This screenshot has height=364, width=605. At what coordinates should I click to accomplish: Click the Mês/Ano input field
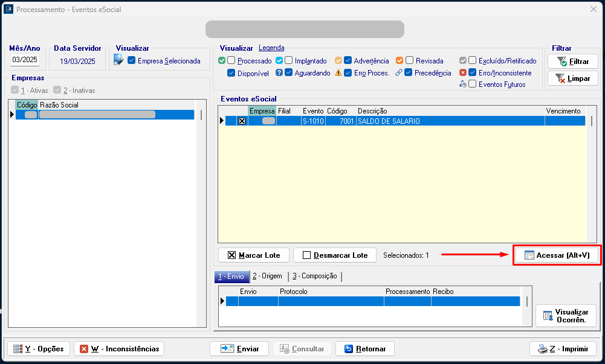25,60
